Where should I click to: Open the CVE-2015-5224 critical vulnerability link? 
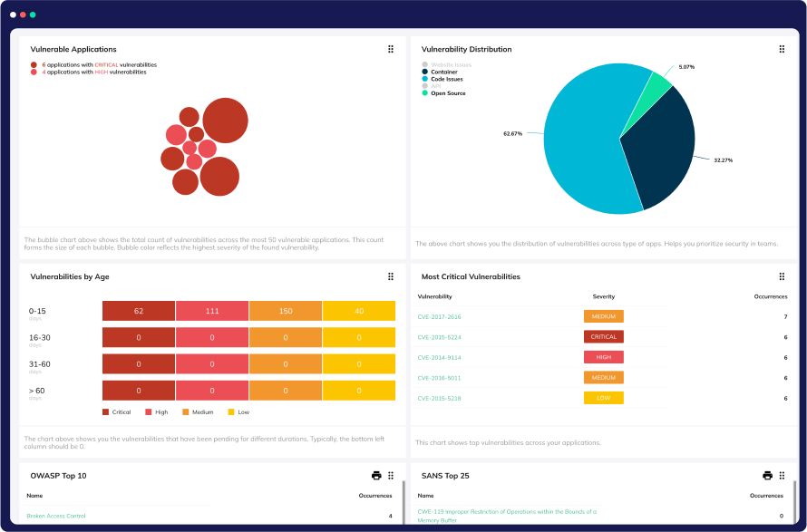coord(439,337)
